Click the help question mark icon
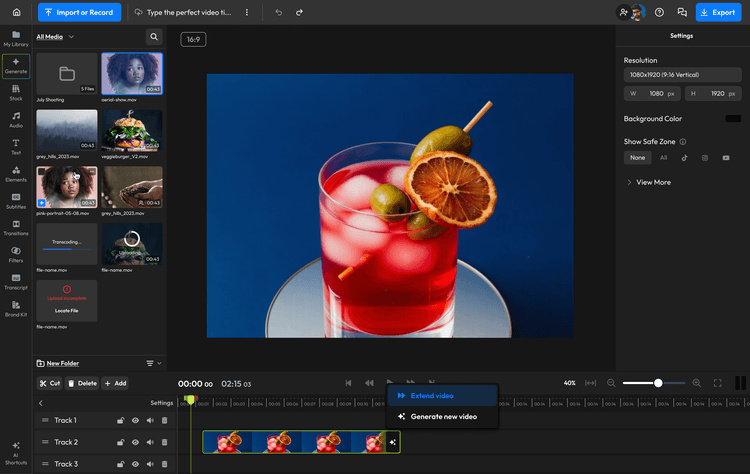The height and width of the screenshot is (474, 750). pyautogui.click(x=659, y=13)
